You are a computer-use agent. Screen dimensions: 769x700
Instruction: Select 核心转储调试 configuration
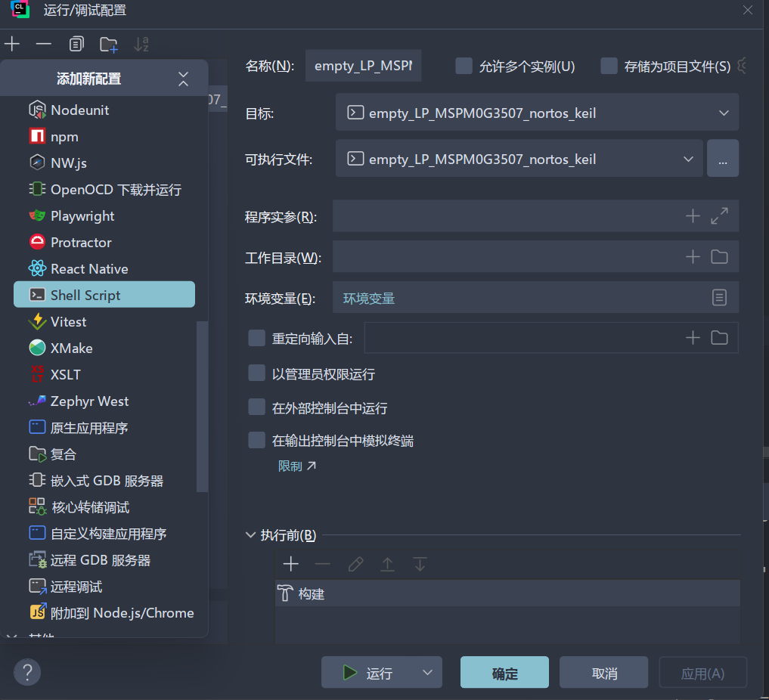104,507
